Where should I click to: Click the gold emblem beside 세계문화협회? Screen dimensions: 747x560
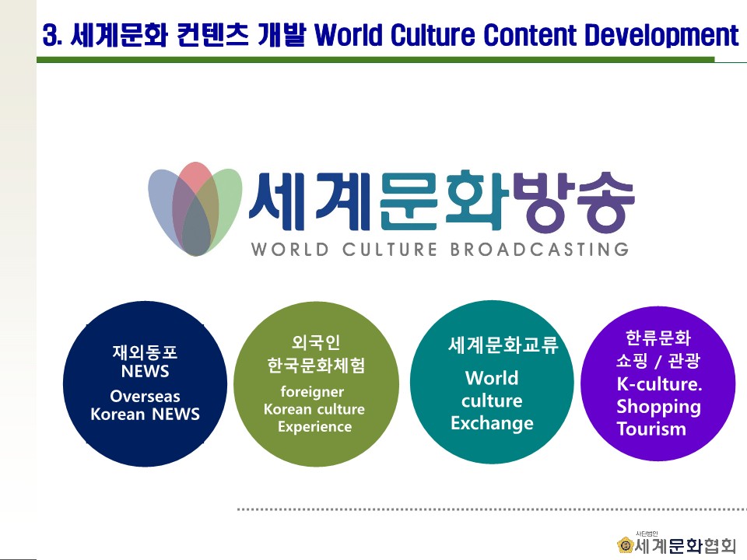(625, 544)
